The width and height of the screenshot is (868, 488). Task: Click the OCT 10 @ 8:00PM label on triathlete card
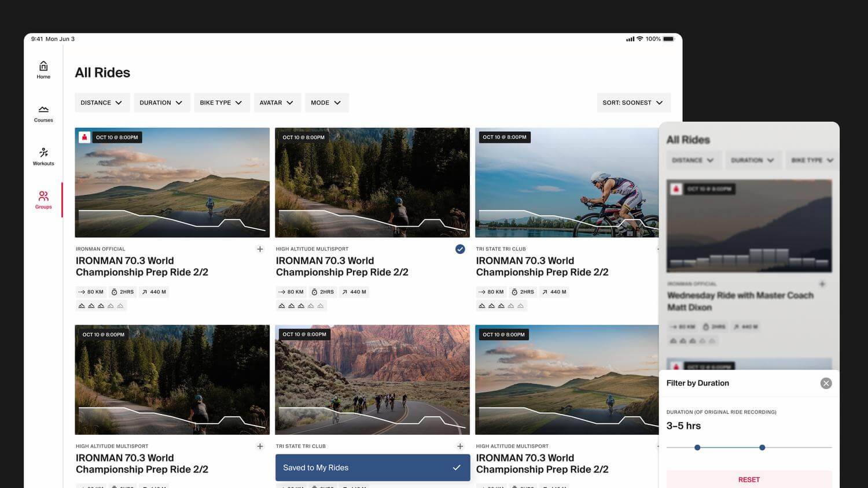pyautogui.click(x=505, y=138)
